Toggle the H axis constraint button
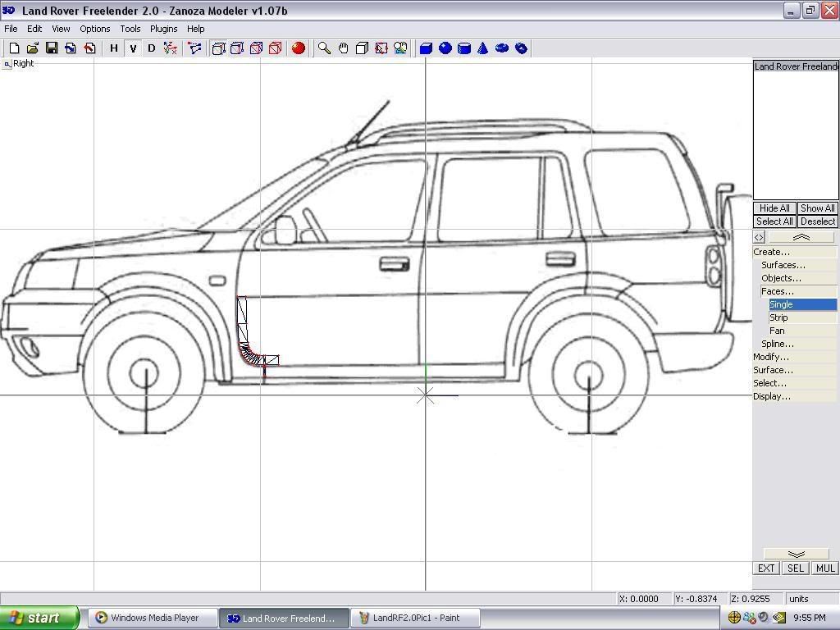The image size is (840, 630). pyautogui.click(x=114, y=48)
